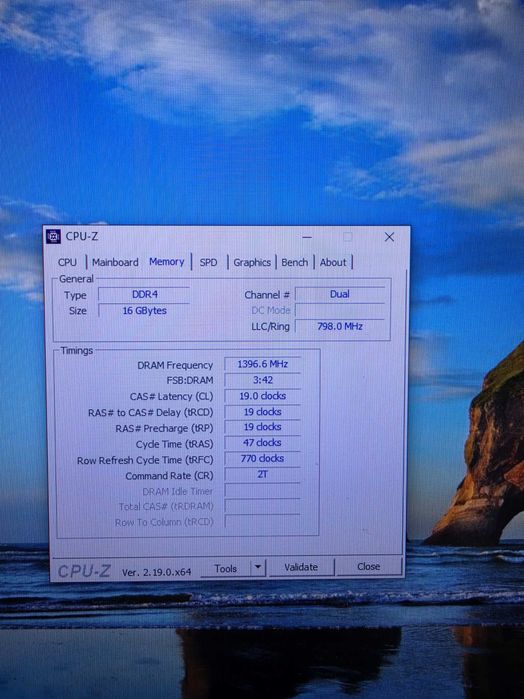This screenshot has height=699, width=524.
Task: Click the empty DC Mode field
Action: [x=339, y=310]
